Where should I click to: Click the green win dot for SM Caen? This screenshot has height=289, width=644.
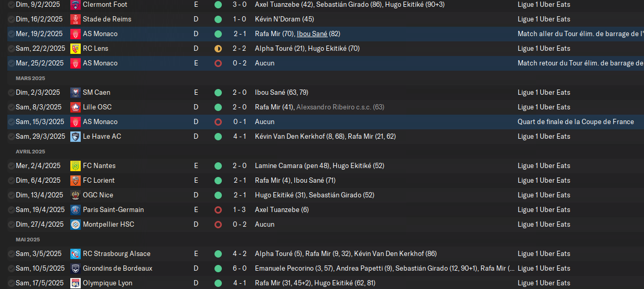[x=218, y=93]
